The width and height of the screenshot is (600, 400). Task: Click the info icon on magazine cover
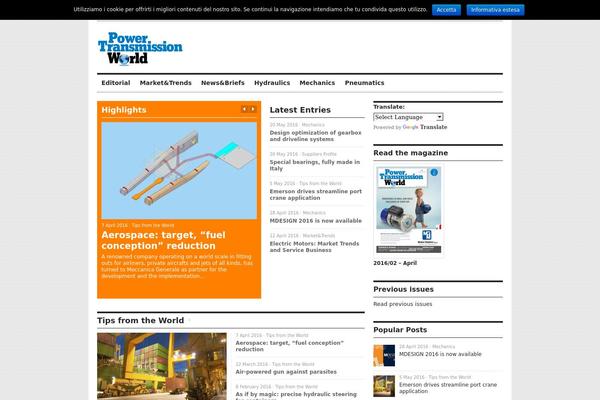pos(434,172)
